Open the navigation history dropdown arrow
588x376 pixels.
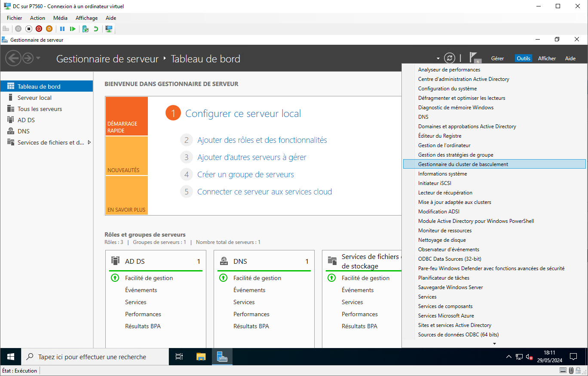(x=38, y=58)
